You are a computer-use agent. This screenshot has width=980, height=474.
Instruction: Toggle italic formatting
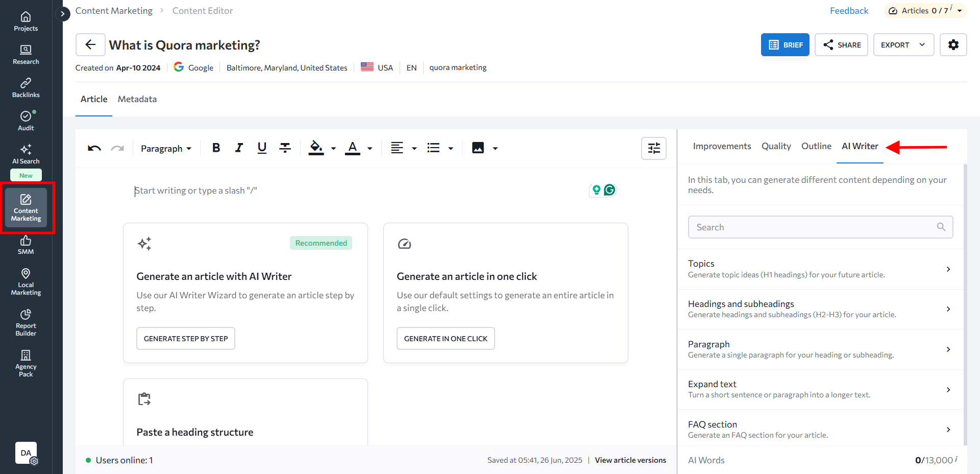coord(239,148)
